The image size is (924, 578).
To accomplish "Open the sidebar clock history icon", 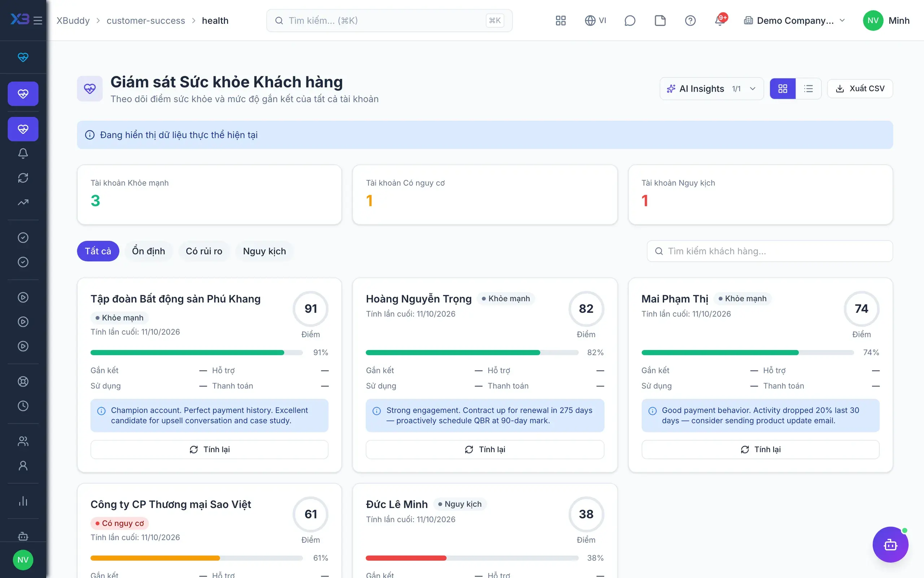I will tap(23, 406).
